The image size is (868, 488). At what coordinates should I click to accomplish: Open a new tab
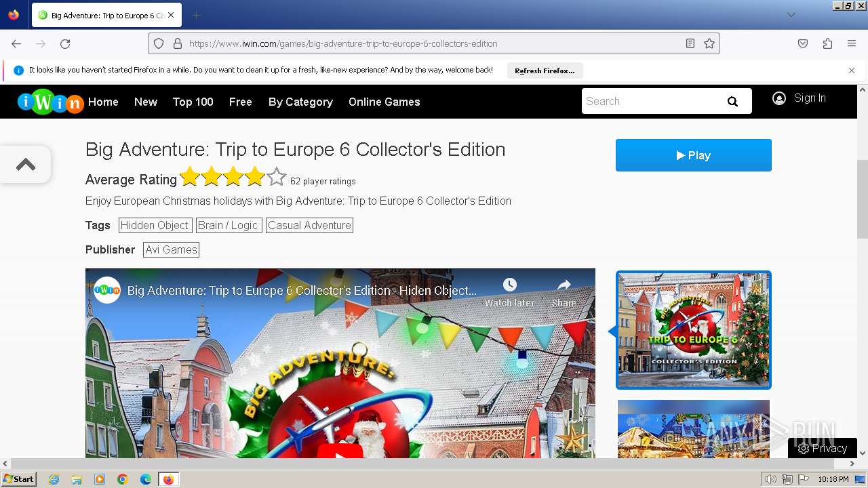(x=196, y=15)
